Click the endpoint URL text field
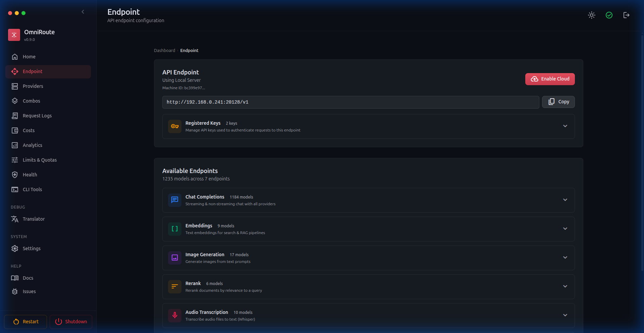The height and width of the screenshot is (333, 644). tap(350, 102)
